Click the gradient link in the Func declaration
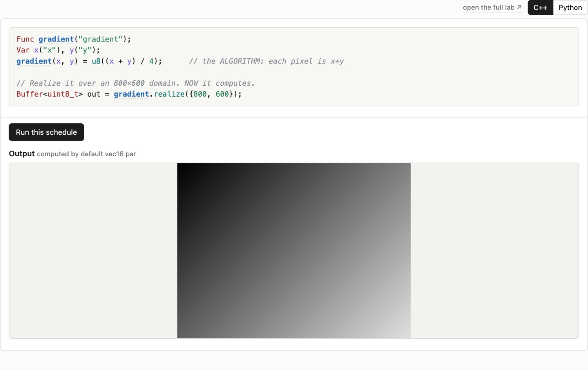Image resolution: width=588 pixels, height=370 pixels. [56, 39]
